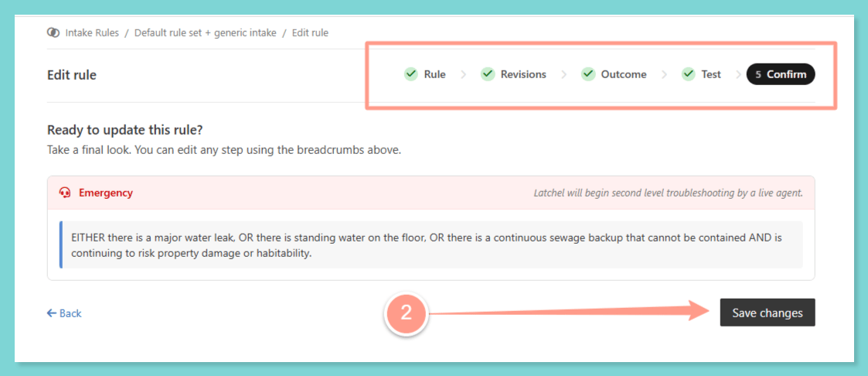
Task: Jump to the Outcome step
Action: coord(614,74)
